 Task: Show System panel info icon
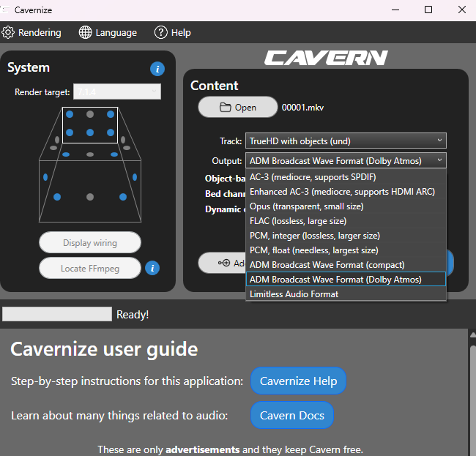[157, 69]
